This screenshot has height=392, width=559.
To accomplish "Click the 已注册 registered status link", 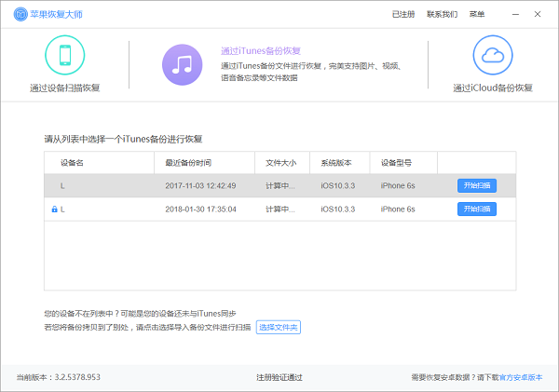I will (x=404, y=15).
